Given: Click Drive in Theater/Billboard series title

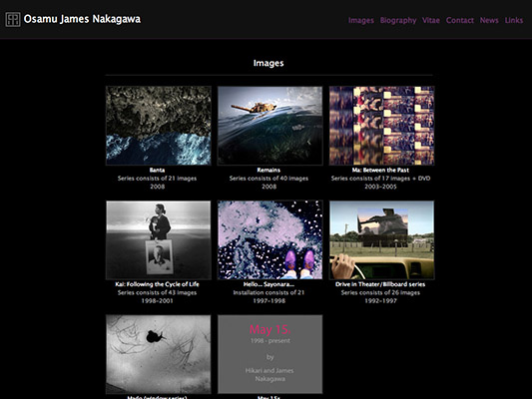Looking at the screenshot, I should (380, 284).
